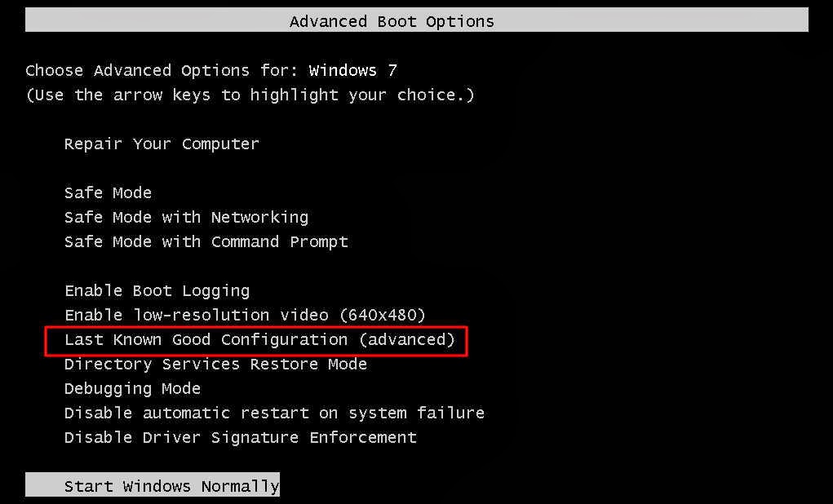The image size is (833, 504).
Task: Enable Boot Logging
Action: pyautogui.click(x=157, y=290)
